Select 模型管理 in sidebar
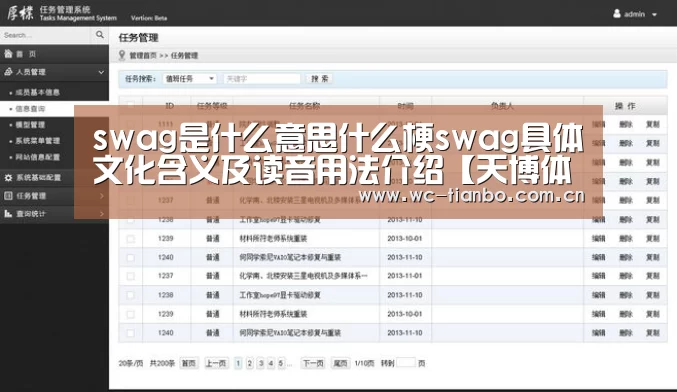The height and width of the screenshot is (392, 677). pos(30,125)
